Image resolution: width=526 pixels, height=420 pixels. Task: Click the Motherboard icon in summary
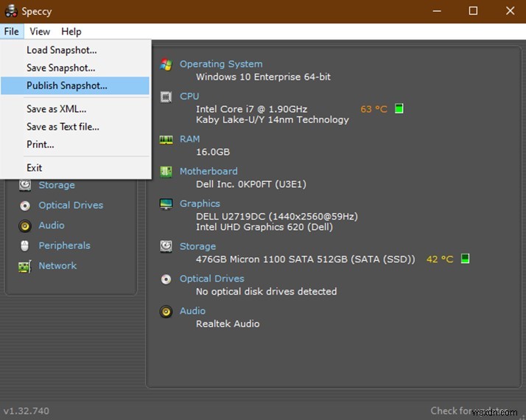coord(166,172)
